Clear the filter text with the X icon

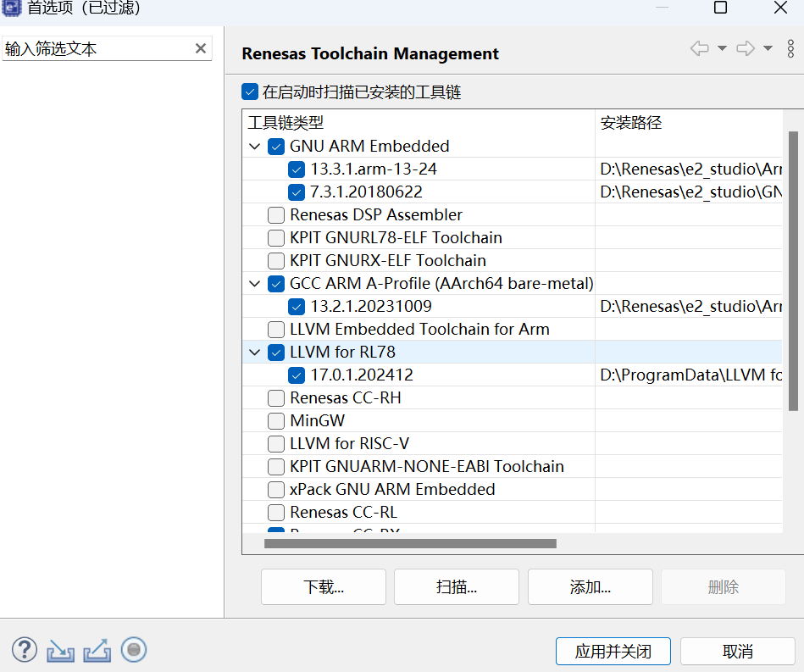click(x=201, y=48)
